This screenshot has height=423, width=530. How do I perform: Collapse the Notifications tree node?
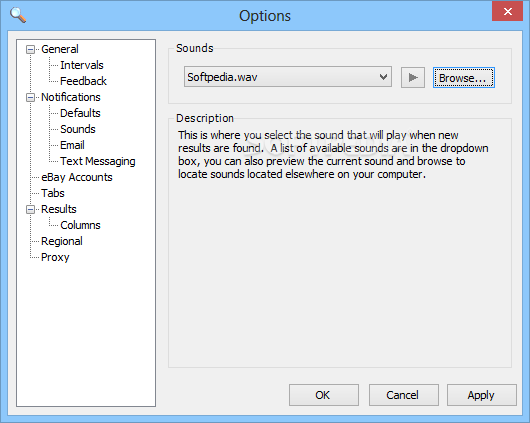[x=30, y=98]
